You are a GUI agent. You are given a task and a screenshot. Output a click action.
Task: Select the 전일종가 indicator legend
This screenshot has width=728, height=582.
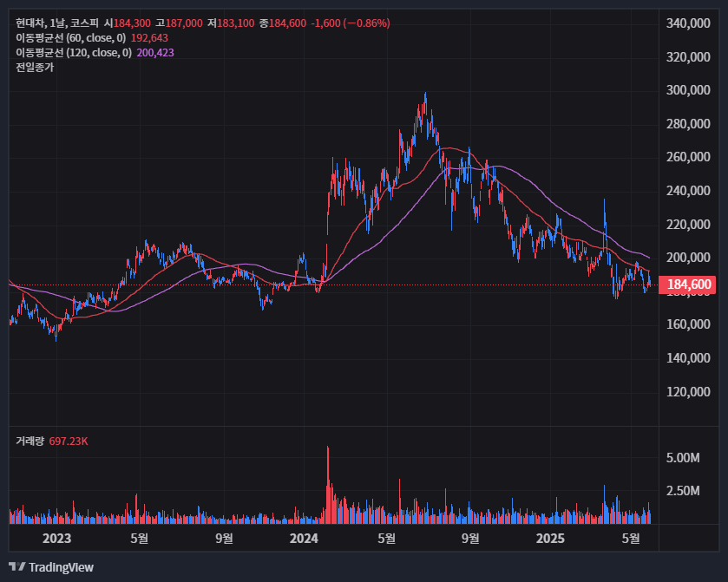tap(35, 68)
